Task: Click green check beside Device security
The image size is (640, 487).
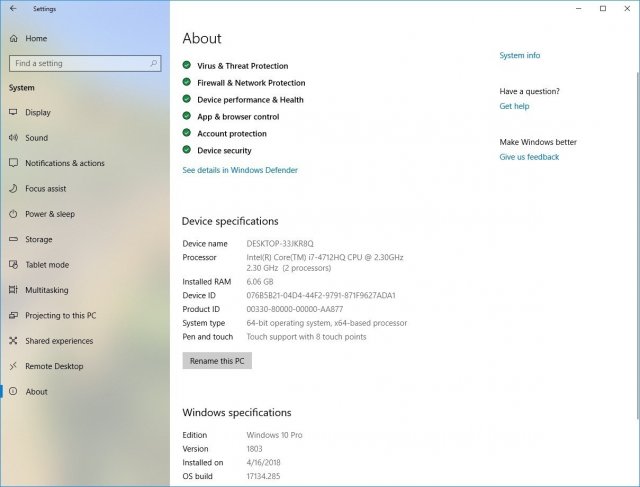Action: [187, 150]
